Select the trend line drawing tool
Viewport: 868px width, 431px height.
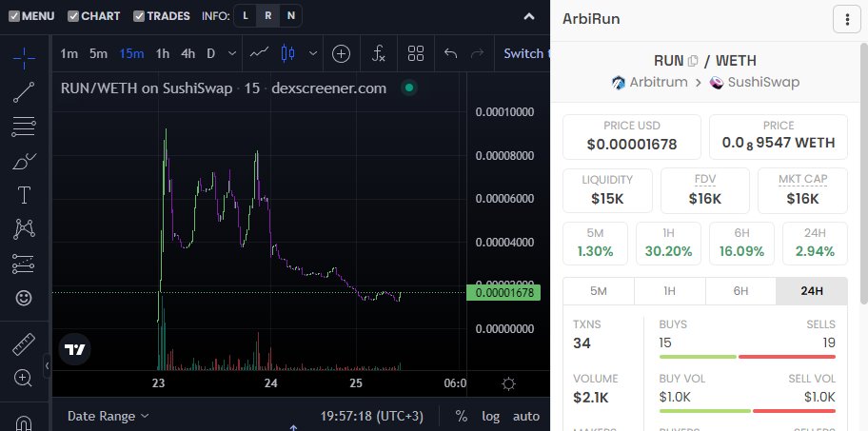click(x=24, y=92)
